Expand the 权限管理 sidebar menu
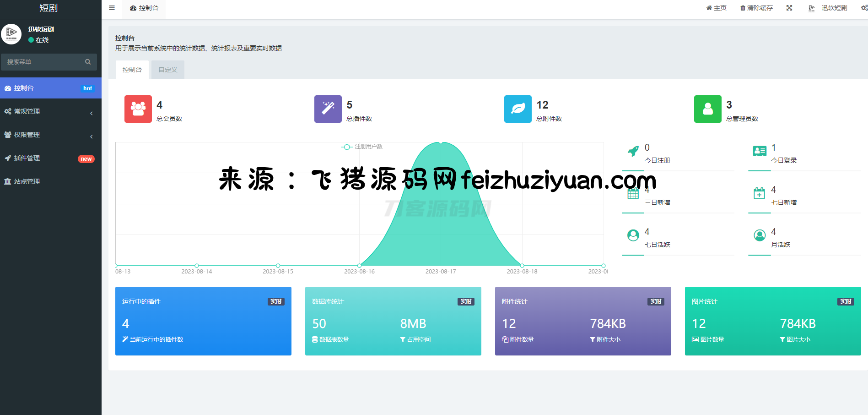Image resolution: width=868 pixels, height=415 pixels. (x=50, y=135)
